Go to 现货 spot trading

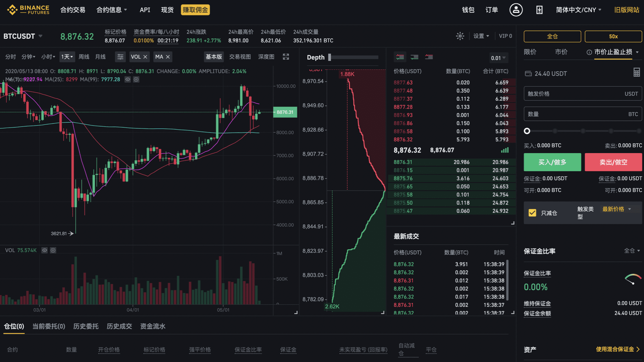[x=167, y=10]
